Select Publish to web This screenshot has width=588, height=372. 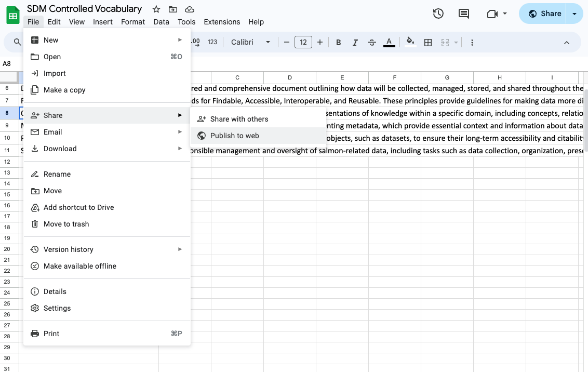(234, 136)
